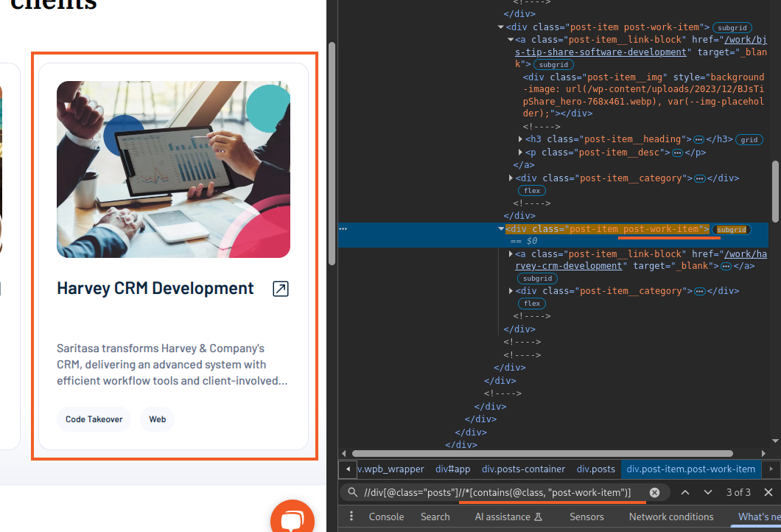The height and width of the screenshot is (532, 781).
Task: Open the orange chat widget bubble
Action: 292,519
